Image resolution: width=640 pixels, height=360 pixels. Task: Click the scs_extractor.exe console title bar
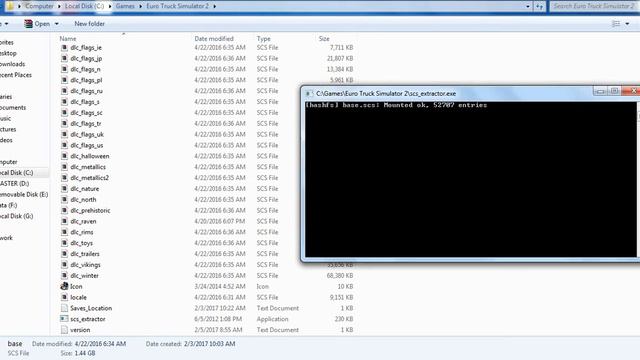(449, 93)
